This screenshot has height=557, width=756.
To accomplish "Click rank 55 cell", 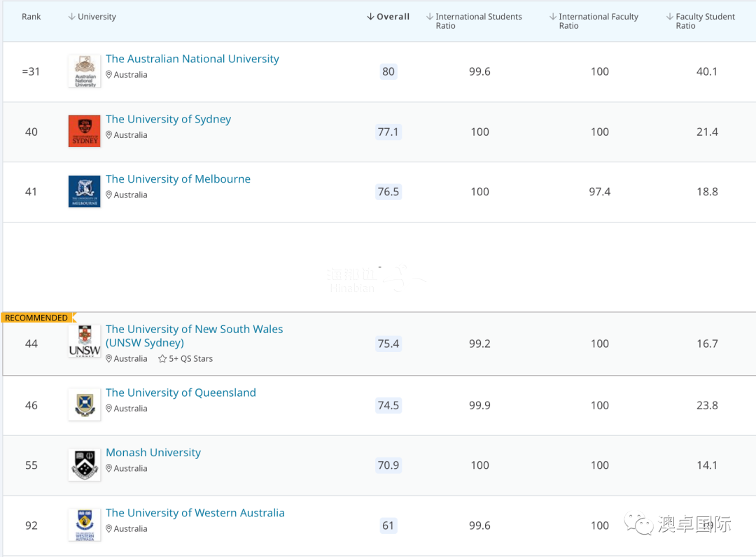I will tap(31, 465).
